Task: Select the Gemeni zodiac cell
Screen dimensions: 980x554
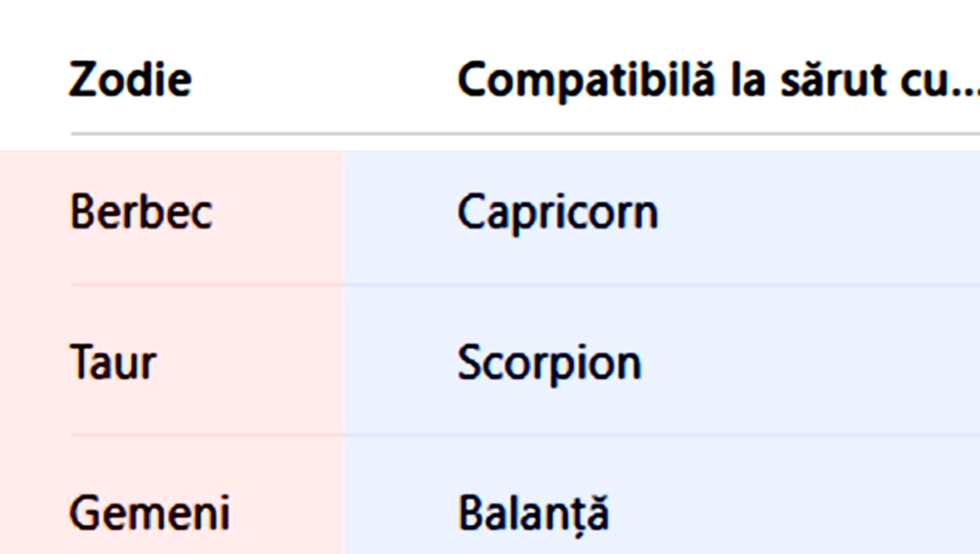Action: pos(149,514)
